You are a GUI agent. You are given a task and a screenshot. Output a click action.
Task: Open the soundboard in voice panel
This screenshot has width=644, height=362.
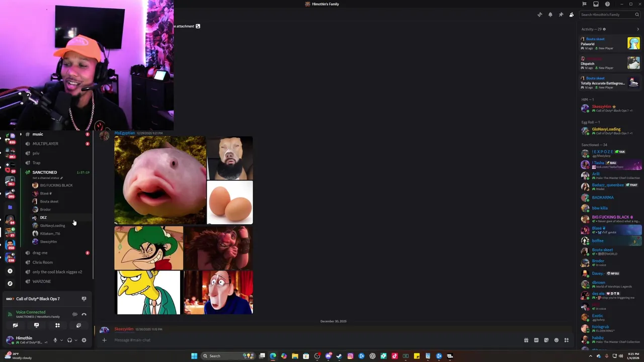pos(78,325)
